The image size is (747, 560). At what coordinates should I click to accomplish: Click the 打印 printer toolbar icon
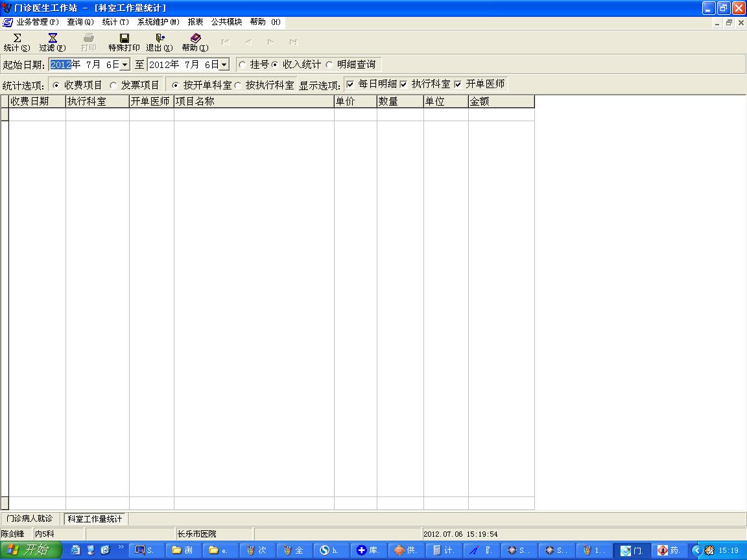click(x=89, y=38)
